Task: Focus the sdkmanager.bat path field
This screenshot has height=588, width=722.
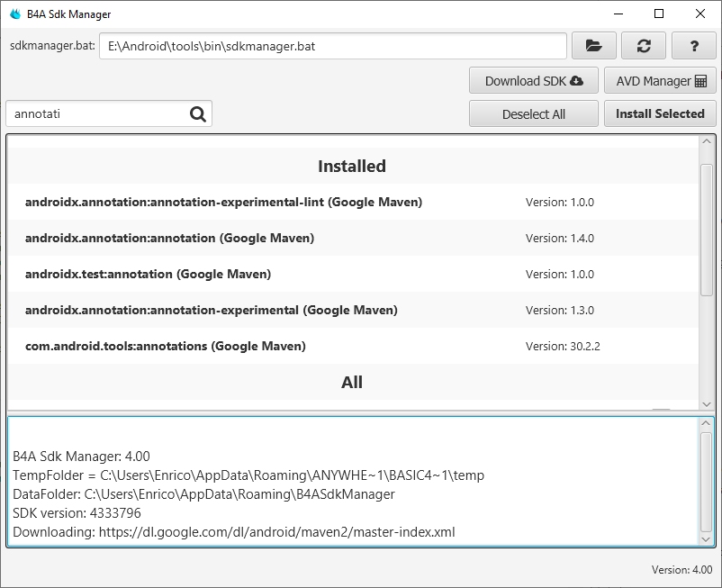Action: click(333, 46)
